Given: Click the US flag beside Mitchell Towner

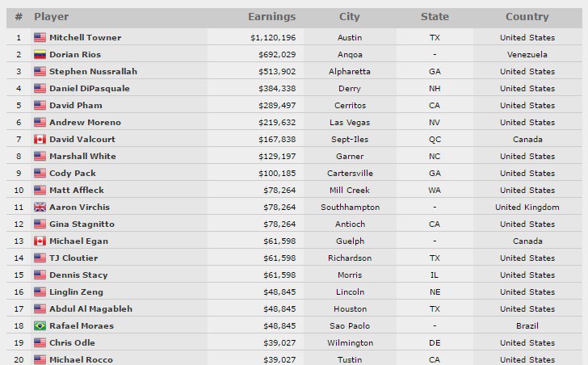Looking at the screenshot, I should (x=40, y=37).
